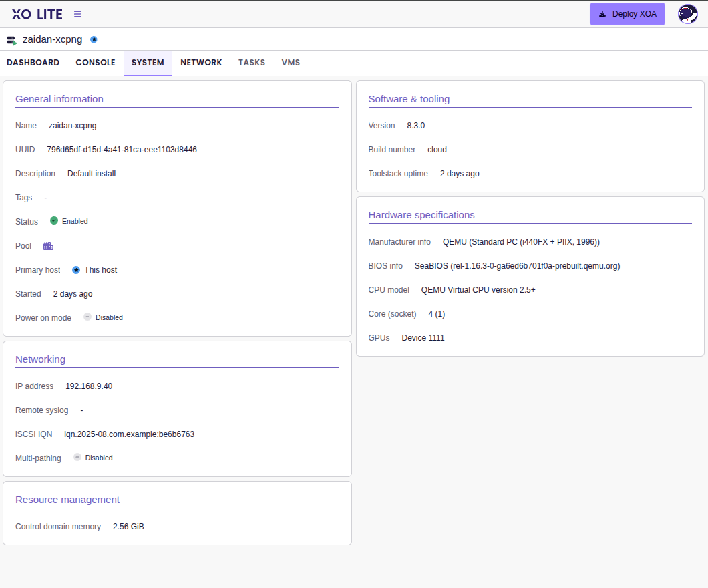
Task: Open the Pool building icon link
Action: pos(48,246)
